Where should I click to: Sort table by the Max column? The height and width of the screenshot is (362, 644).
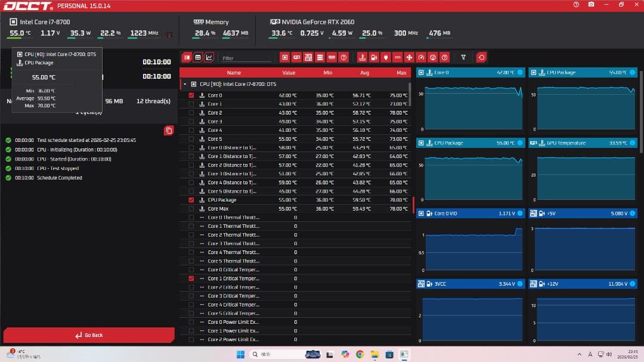coord(401,73)
